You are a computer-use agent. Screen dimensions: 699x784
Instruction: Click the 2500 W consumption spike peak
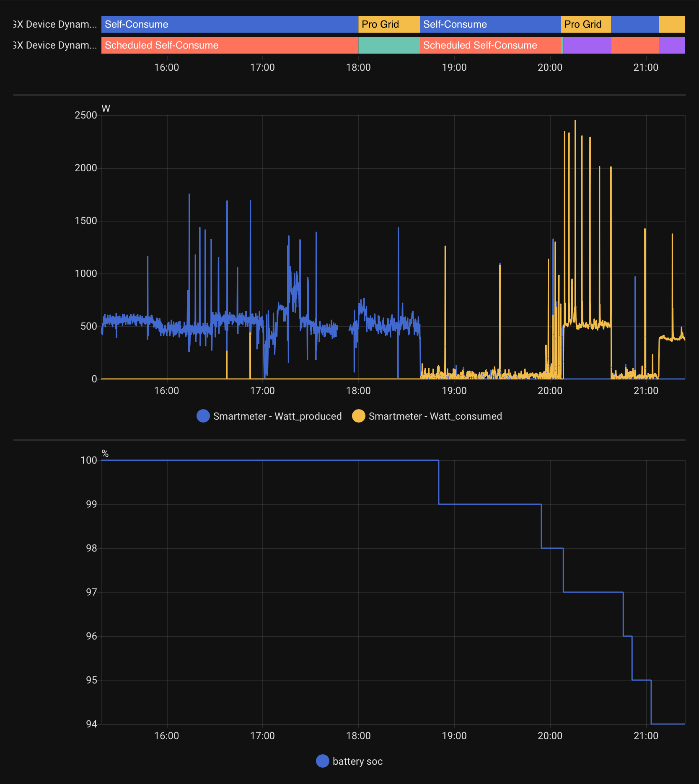[575, 121]
